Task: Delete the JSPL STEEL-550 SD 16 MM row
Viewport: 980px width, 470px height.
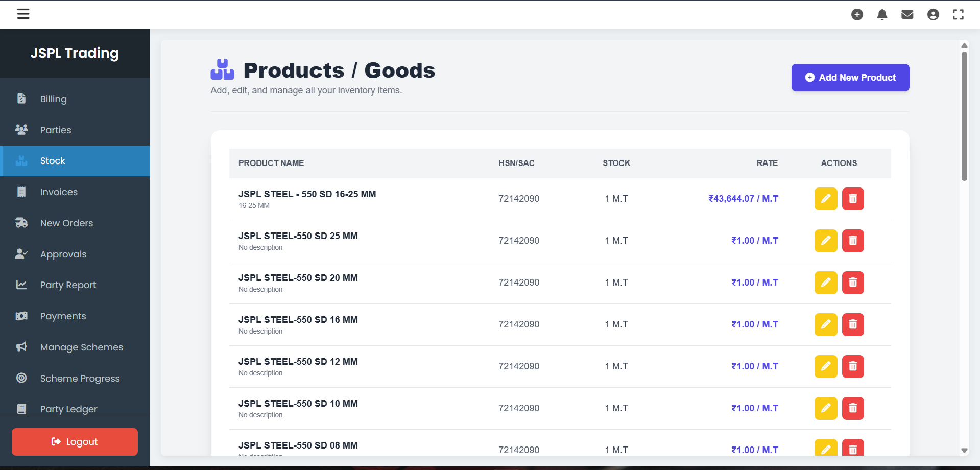Action: (x=852, y=324)
